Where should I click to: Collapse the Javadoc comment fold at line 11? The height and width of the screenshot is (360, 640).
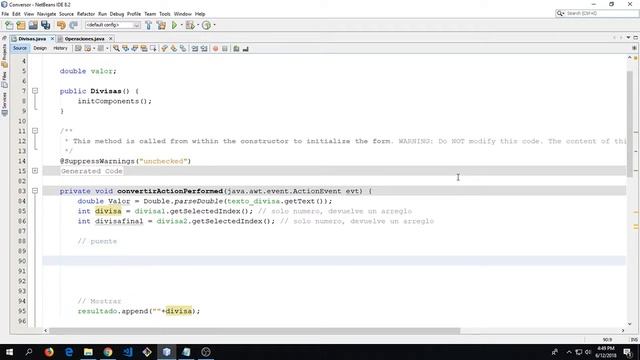tap(35, 131)
